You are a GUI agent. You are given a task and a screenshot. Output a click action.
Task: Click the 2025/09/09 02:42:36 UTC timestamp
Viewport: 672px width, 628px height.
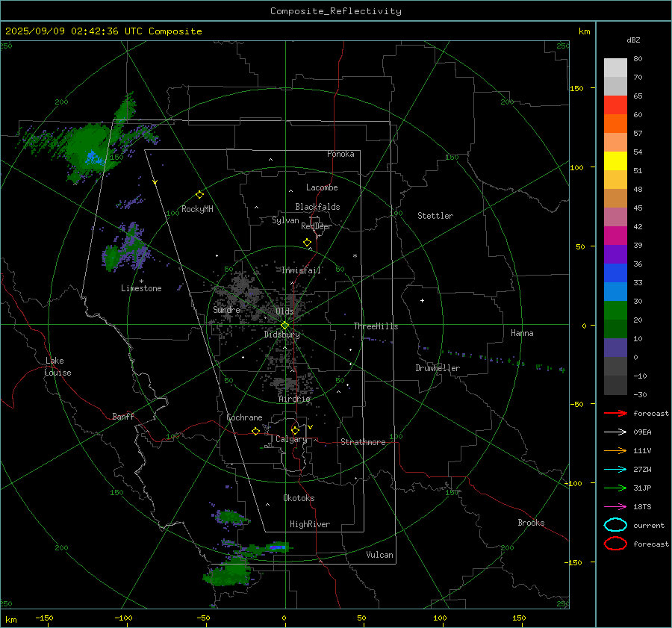click(x=74, y=31)
